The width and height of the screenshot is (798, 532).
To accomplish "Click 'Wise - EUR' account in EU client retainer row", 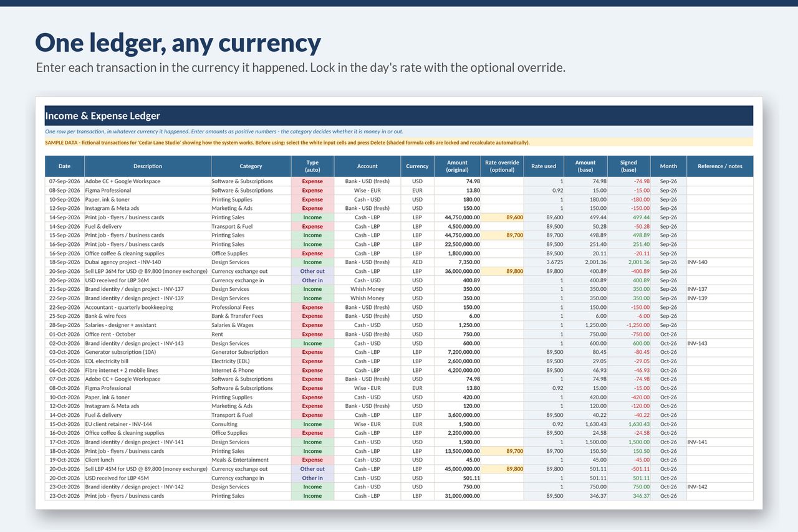I will pyautogui.click(x=367, y=424).
